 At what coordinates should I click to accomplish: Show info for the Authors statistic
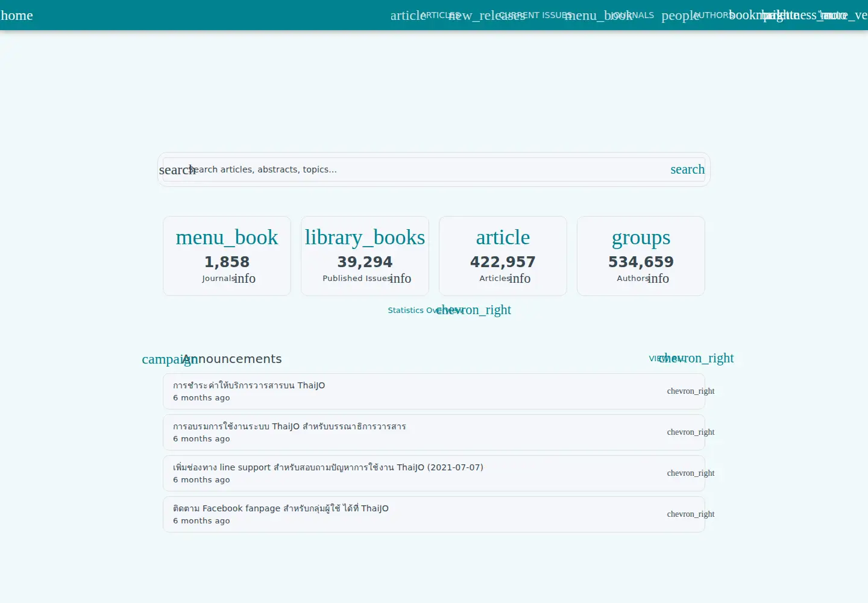point(658,279)
